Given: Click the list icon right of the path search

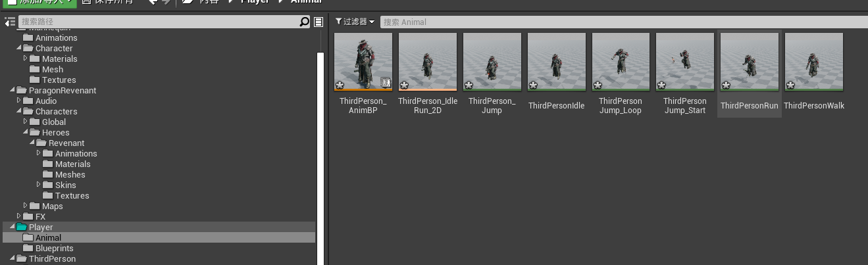Looking at the screenshot, I should 319,22.
